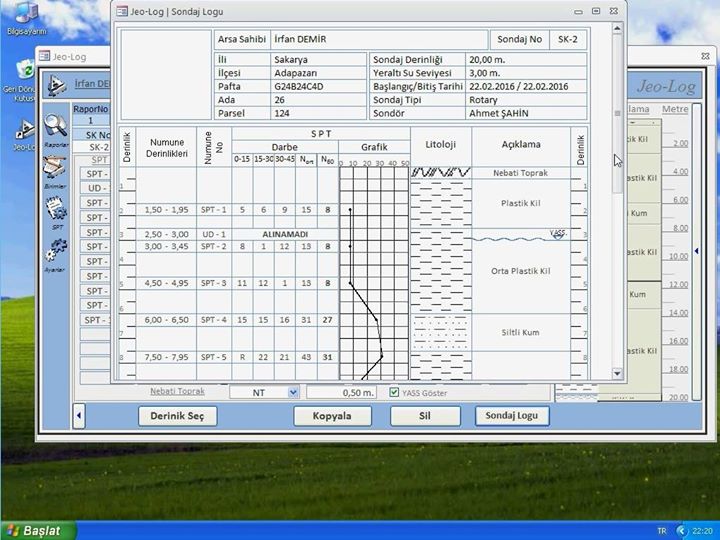Click the Sakarya province value
Image resolution: width=720 pixels, height=540 pixels.
(318, 60)
